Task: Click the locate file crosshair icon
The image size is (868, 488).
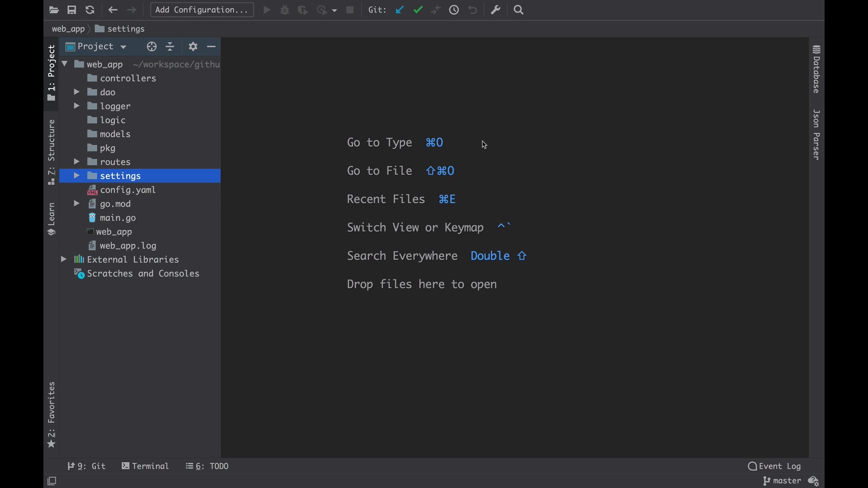Action: [x=152, y=47]
